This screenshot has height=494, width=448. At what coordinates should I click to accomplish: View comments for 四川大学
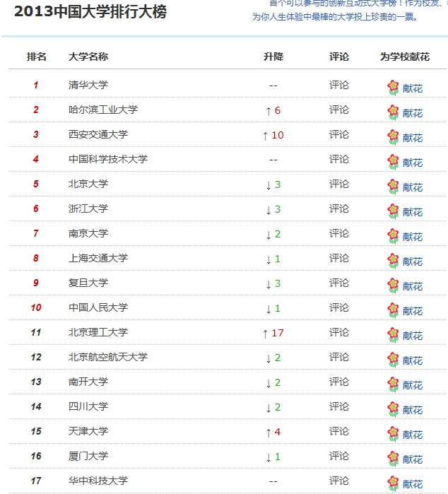(339, 406)
